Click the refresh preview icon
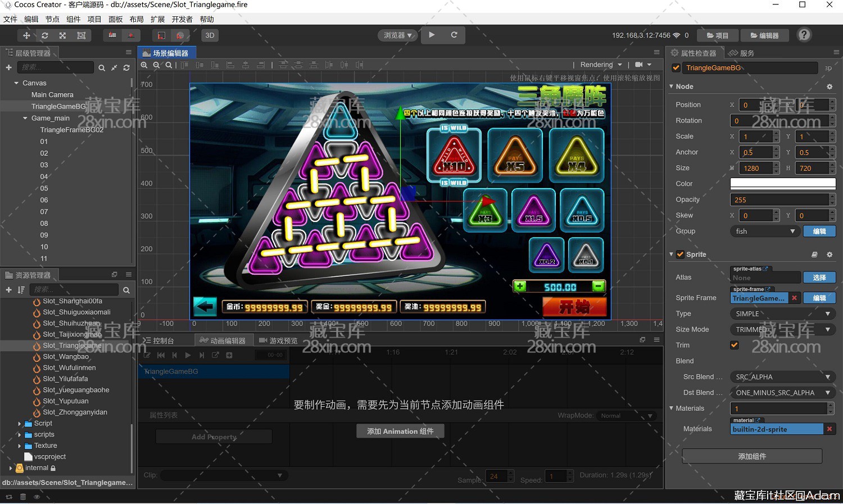The height and width of the screenshot is (504, 843). pyautogui.click(x=454, y=35)
